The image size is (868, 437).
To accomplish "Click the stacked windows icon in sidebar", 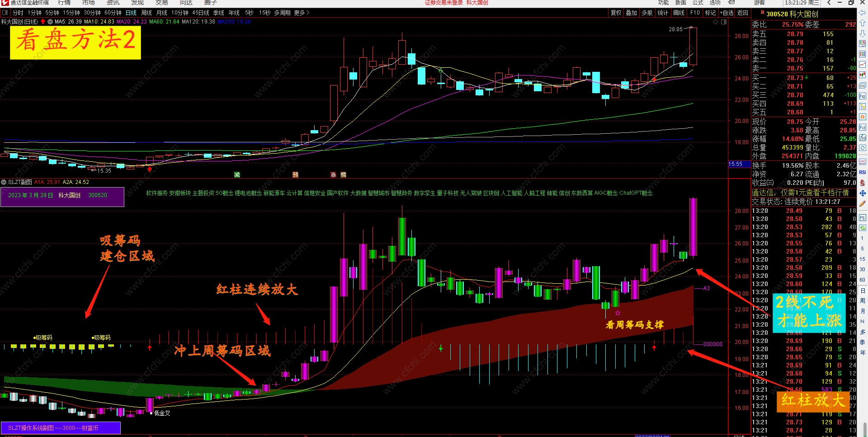I will [x=863, y=85].
